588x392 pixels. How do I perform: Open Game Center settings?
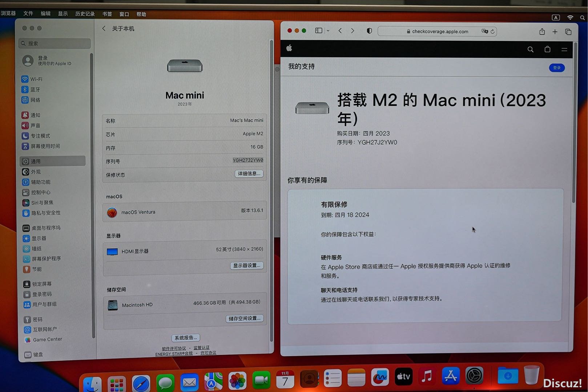(x=43, y=340)
